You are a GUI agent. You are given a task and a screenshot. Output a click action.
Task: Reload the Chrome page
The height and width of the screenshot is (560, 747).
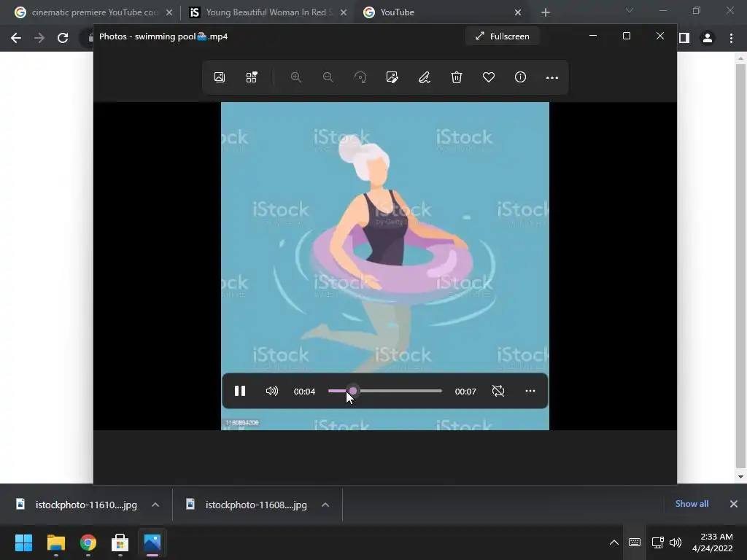pyautogui.click(x=63, y=38)
